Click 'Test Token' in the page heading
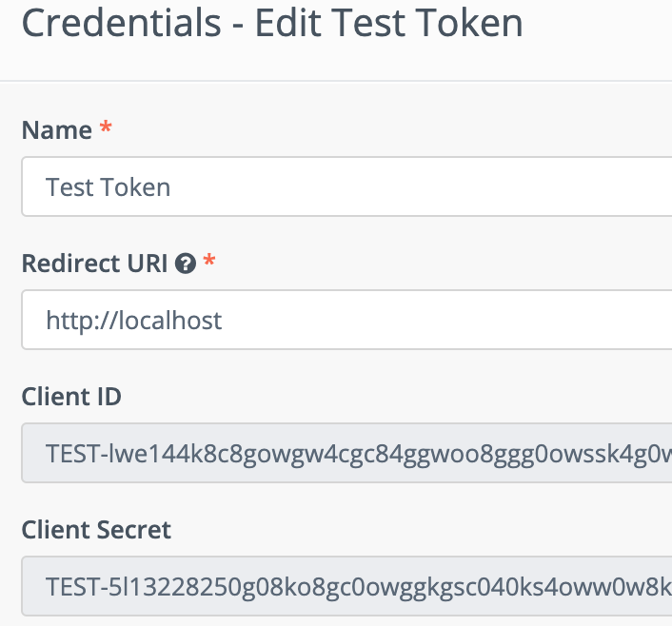 [426, 23]
